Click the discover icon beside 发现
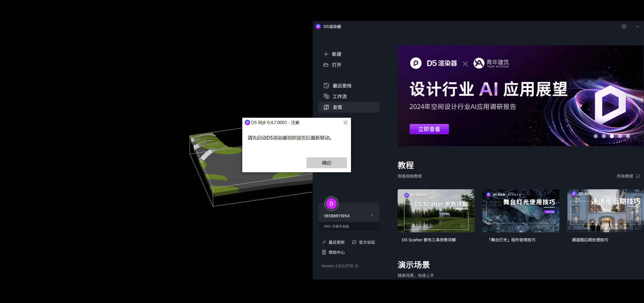Image resolution: width=644 pixels, height=303 pixels. [326, 107]
